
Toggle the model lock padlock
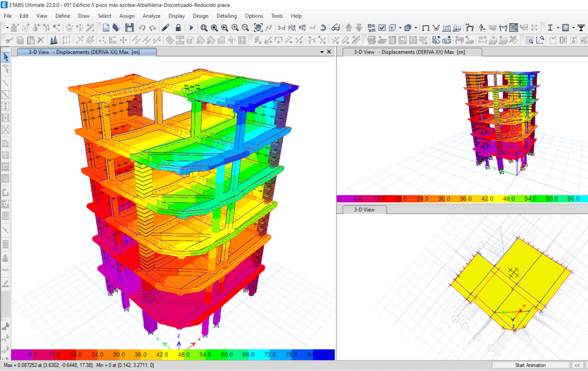click(178, 28)
